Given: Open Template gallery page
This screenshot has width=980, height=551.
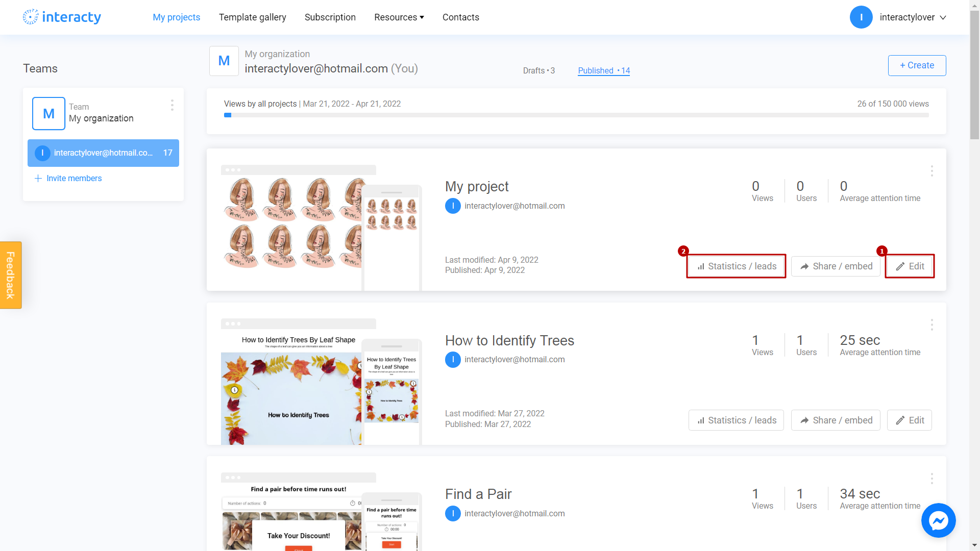Looking at the screenshot, I should pyautogui.click(x=252, y=17).
